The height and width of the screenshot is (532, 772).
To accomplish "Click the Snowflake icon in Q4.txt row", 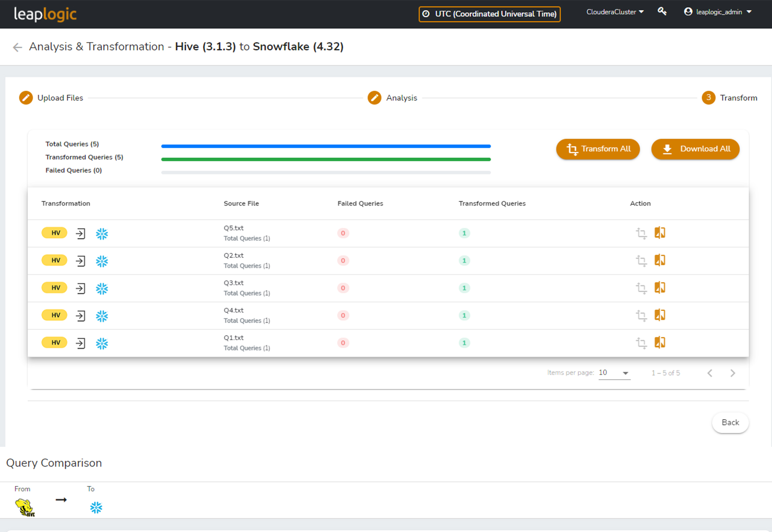I will [x=102, y=316].
